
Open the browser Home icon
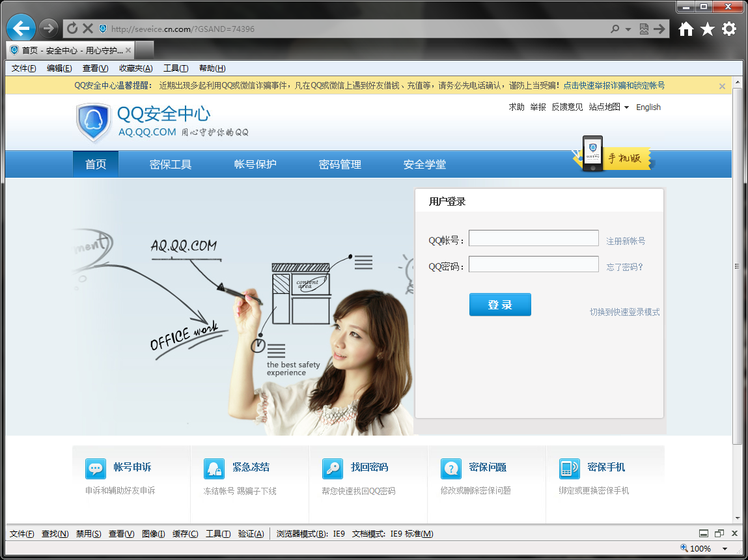686,29
